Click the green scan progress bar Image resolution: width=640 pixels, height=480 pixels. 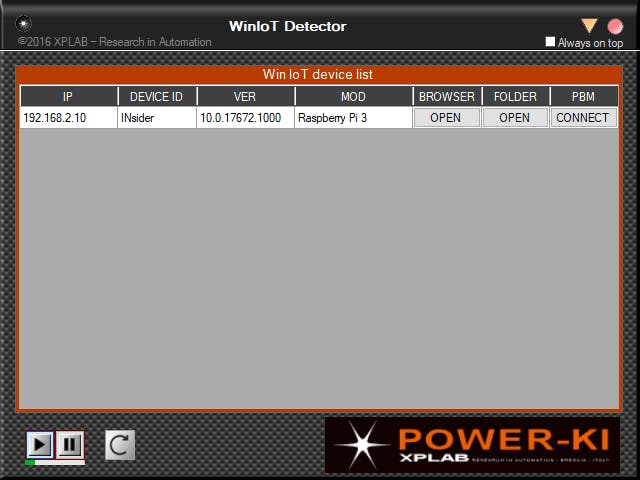55,462
